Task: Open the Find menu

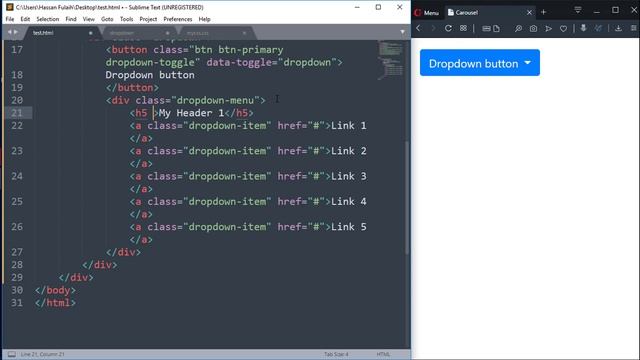Action: click(71, 19)
